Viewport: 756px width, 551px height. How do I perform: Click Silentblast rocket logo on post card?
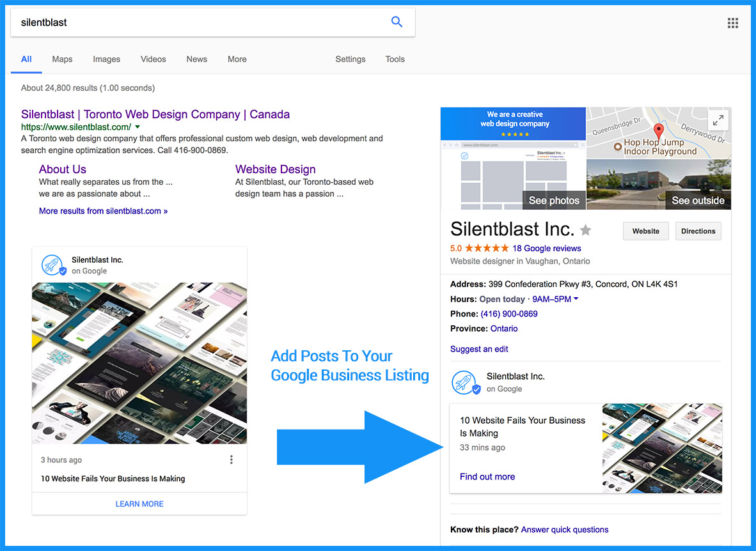point(54,265)
